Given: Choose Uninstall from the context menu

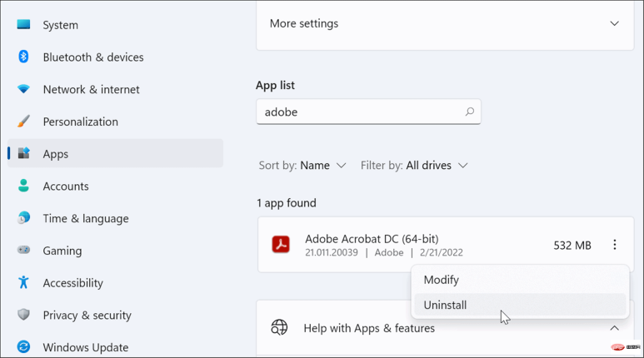Looking at the screenshot, I should 520,305.
